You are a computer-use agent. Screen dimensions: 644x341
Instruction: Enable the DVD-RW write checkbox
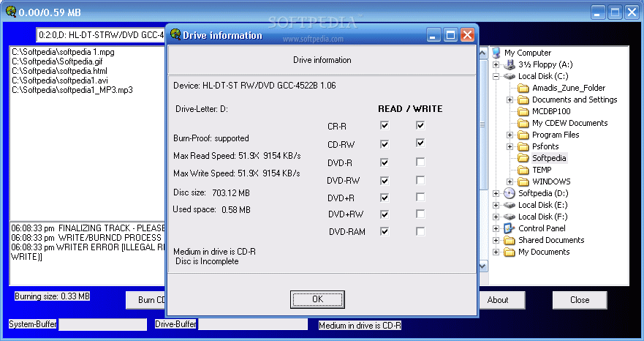pyautogui.click(x=420, y=180)
